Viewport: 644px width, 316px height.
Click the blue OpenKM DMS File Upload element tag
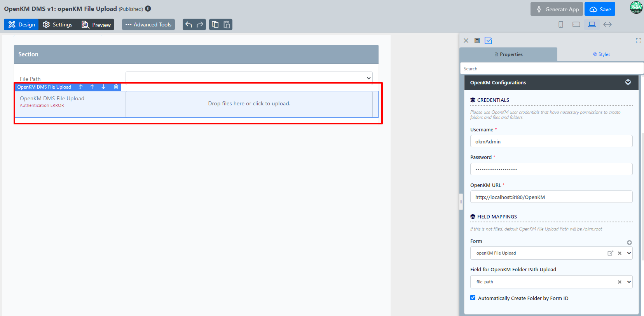coord(44,87)
